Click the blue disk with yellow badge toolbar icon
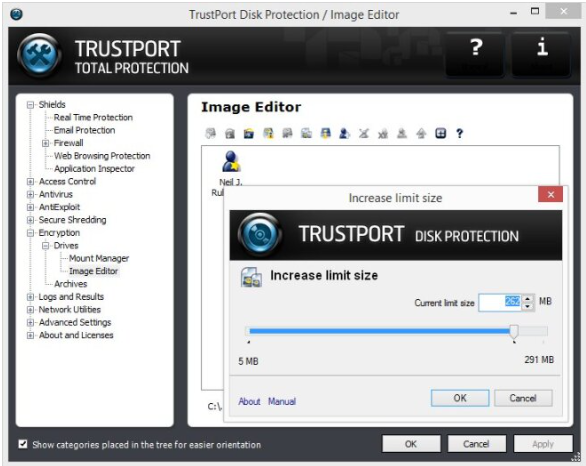Image resolution: width=586 pixels, height=466 pixels. click(326, 133)
